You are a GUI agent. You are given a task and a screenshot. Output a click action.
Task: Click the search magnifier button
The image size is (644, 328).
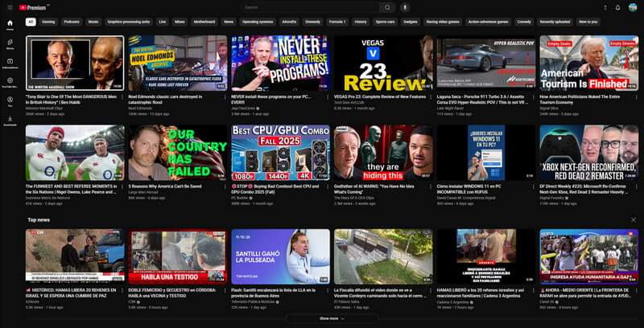coord(387,7)
